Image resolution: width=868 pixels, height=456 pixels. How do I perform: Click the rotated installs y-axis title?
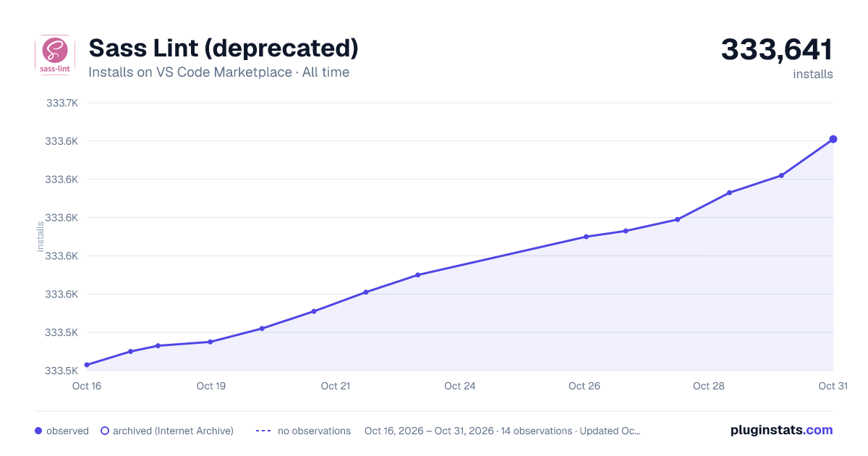(41, 237)
